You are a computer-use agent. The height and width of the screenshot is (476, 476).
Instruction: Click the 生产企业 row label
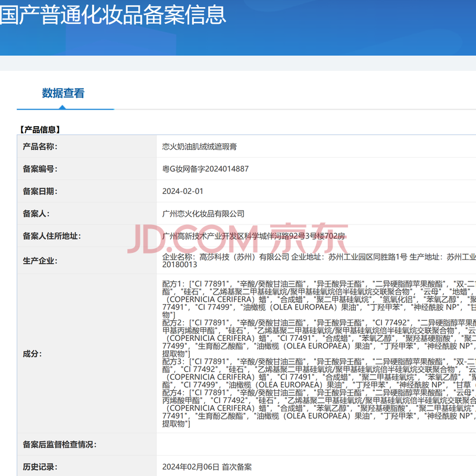(40, 260)
